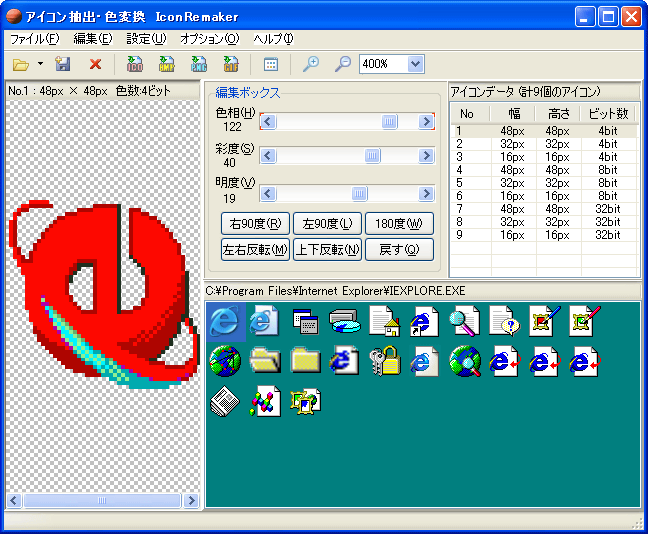648x534 pixels.
Task: Select the closed yellow folder icon
Action: 305,360
